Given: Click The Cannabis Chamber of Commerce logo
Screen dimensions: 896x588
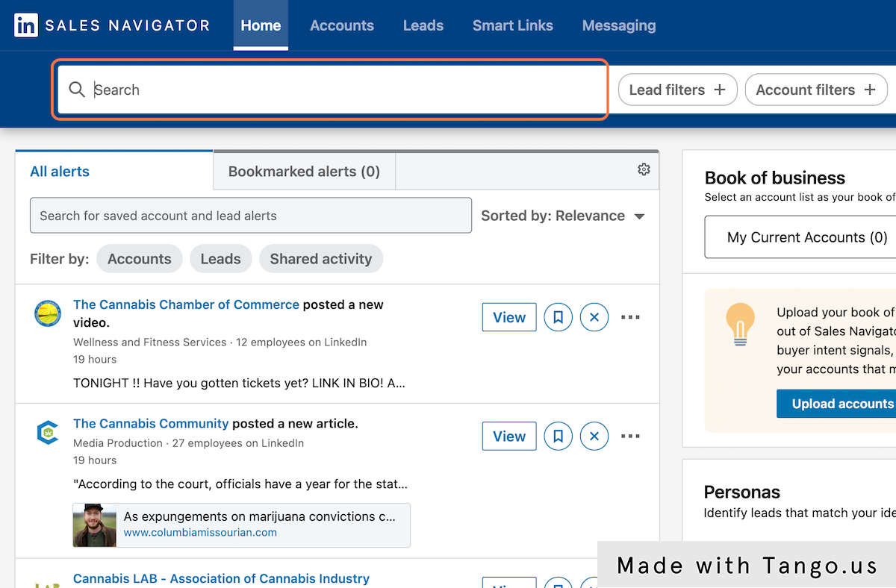Looking at the screenshot, I should [x=48, y=313].
